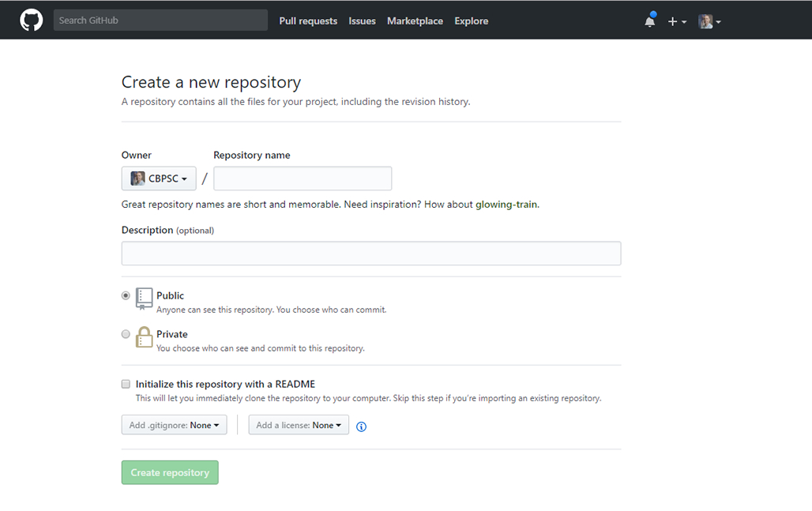
Task: Open the CBPSC owner dropdown
Action: point(159,178)
